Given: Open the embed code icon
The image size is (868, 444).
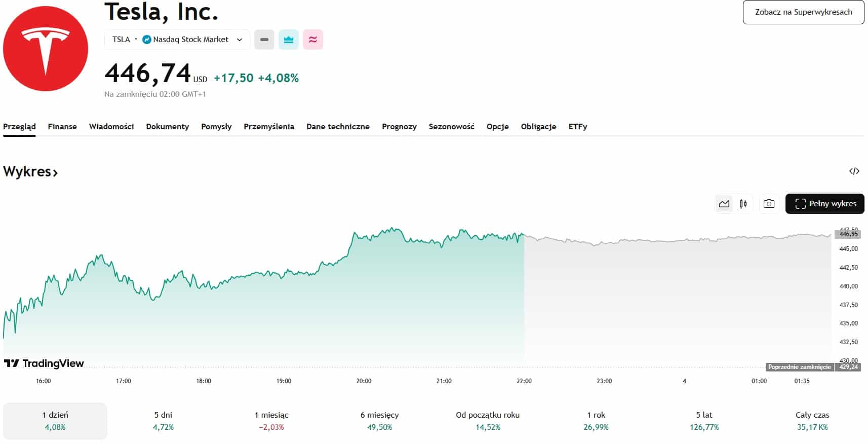Looking at the screenshot, I should [x=854, y=171].
